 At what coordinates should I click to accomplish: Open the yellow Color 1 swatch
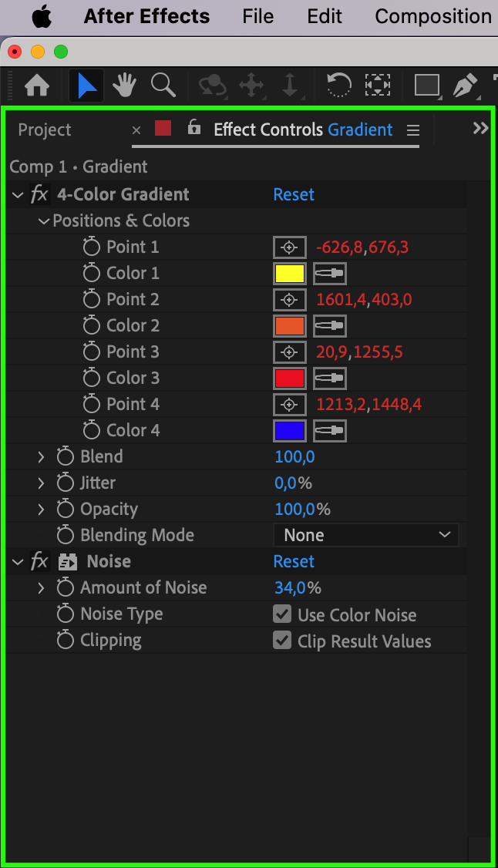[289, 274]
